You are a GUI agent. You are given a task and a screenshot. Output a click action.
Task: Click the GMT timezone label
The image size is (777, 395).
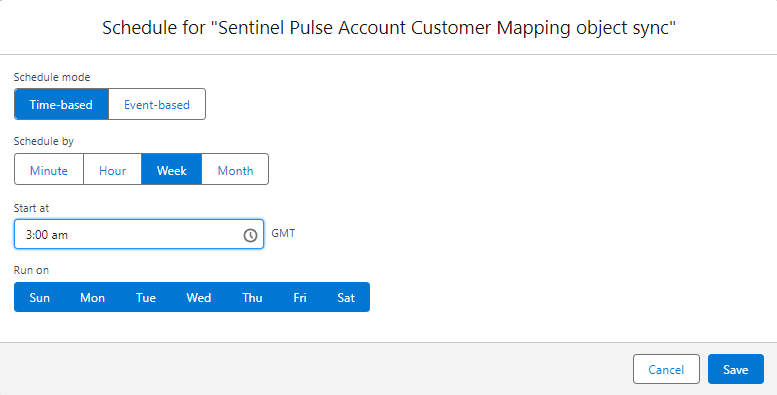pos(283,233)
